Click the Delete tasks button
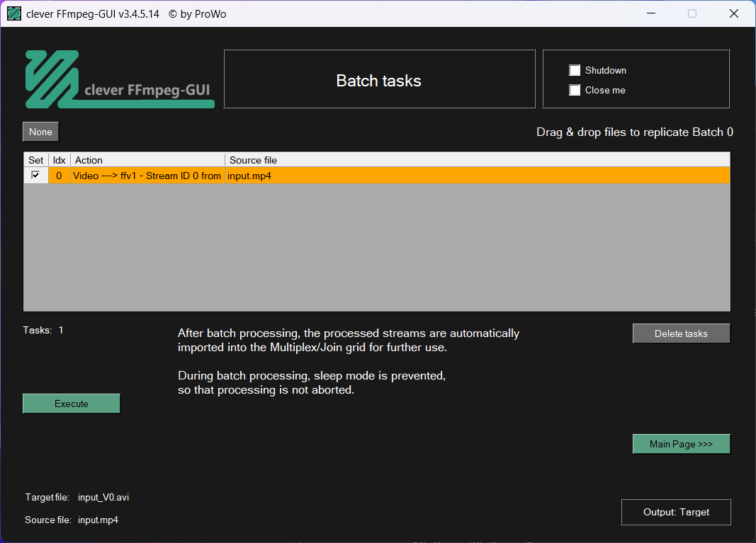The width and height of the screenshot is (756, 543). [682, 333]
